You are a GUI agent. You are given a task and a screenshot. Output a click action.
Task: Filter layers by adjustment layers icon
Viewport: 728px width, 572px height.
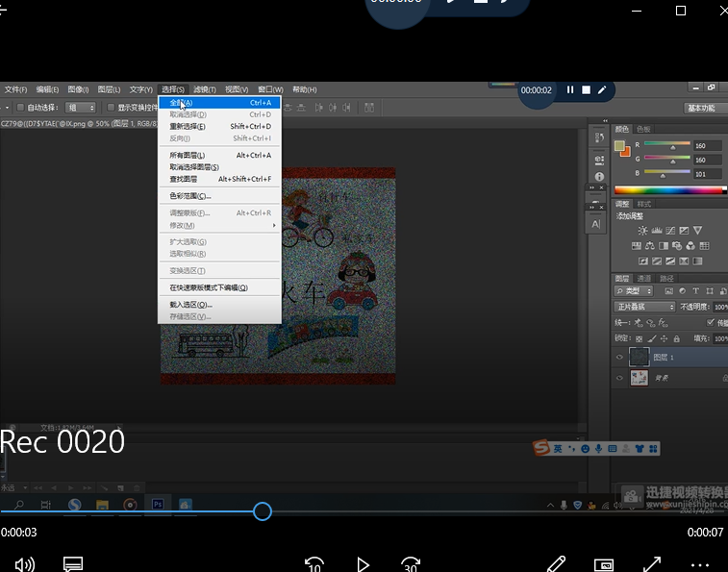click(682, 291)
